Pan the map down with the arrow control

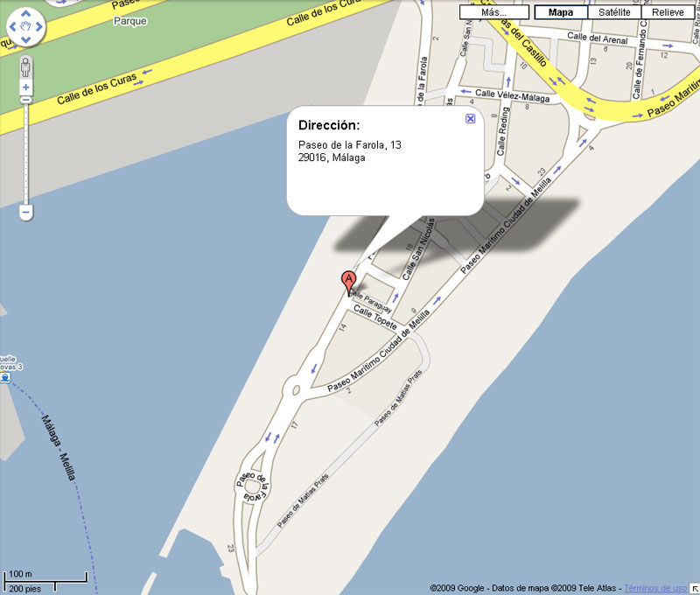(26, 39)
